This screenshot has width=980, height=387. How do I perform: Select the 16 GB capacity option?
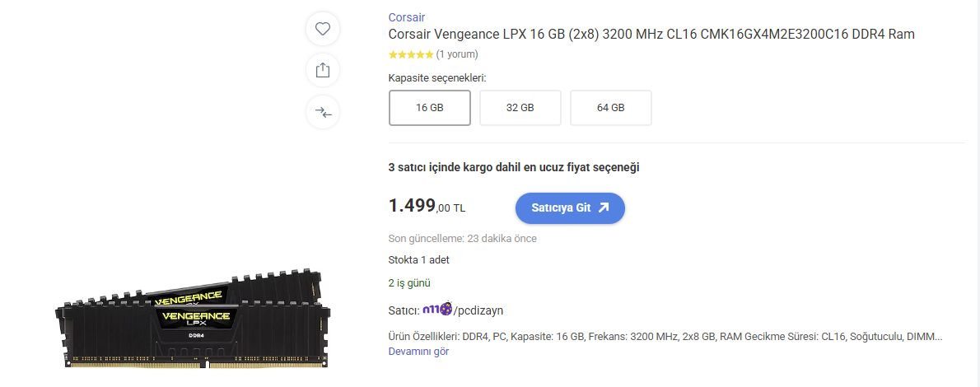[x=429, y=108]
